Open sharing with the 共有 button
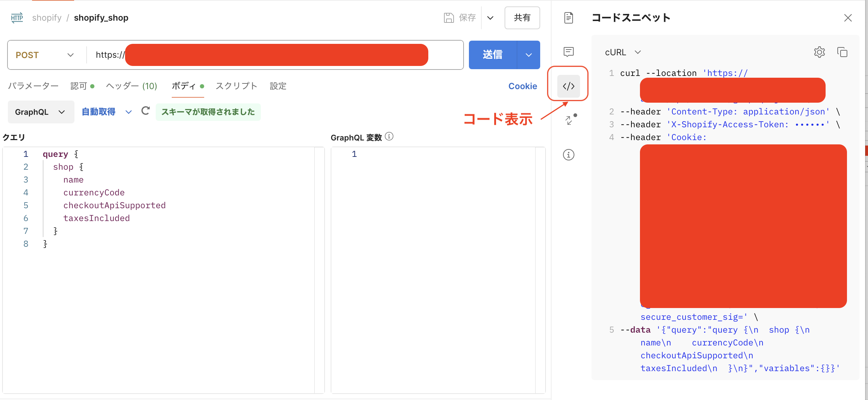Screen dimensions: 868x400 [x=522, y=17]
